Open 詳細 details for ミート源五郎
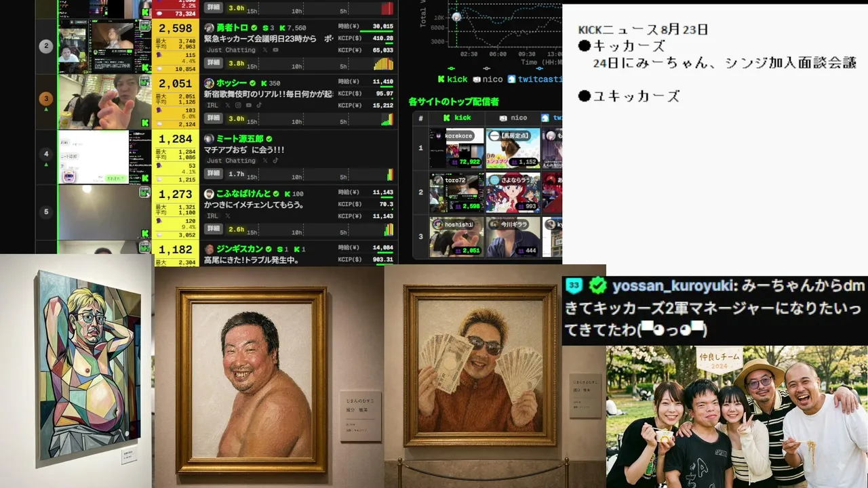 [x=214, y=174]
